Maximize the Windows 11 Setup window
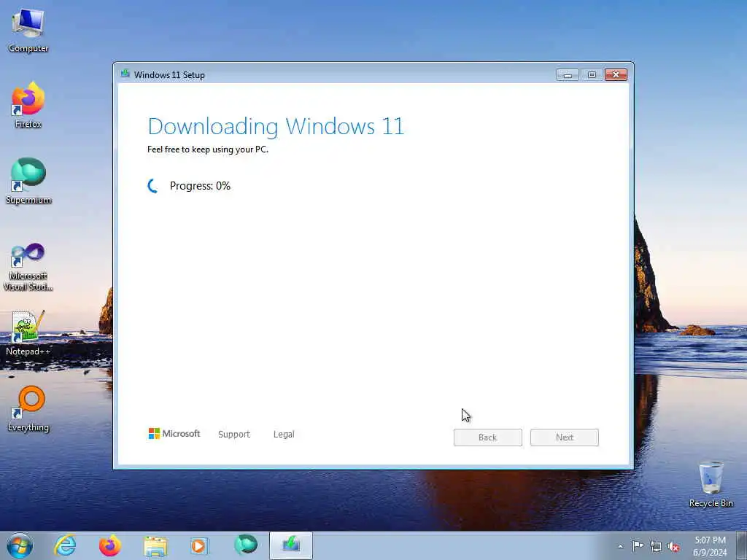This screenshot has height=560, width=747. [x=592, y=75]
